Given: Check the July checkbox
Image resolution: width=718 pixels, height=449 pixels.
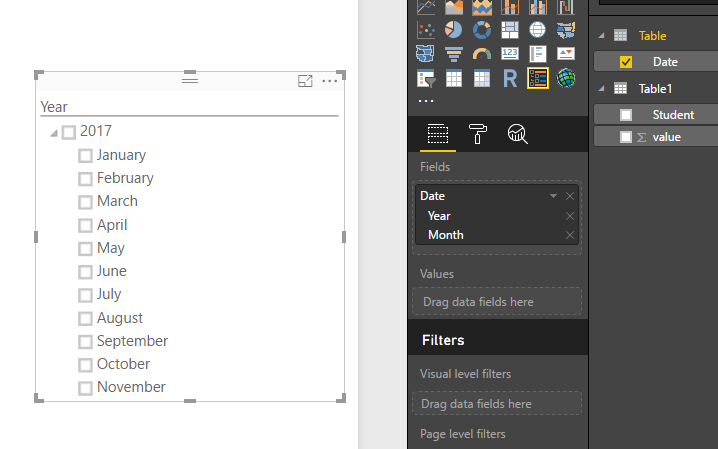Looking at the screenshot, I should pos(85,295).
